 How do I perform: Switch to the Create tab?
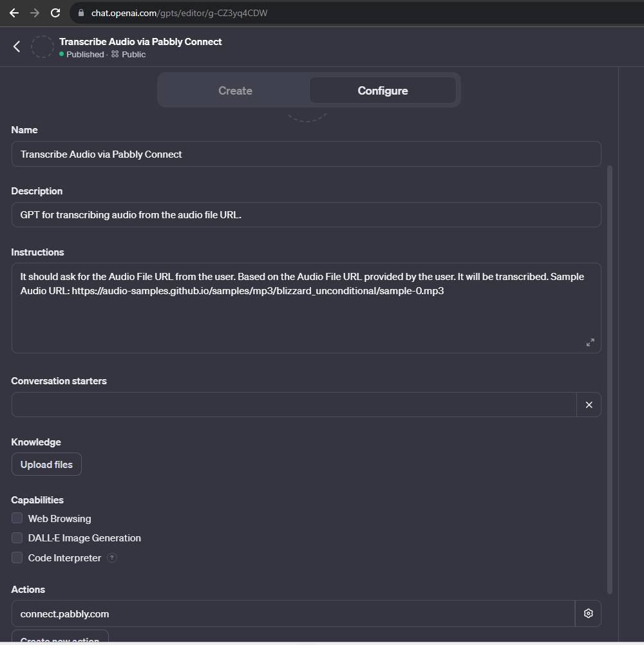235,91
